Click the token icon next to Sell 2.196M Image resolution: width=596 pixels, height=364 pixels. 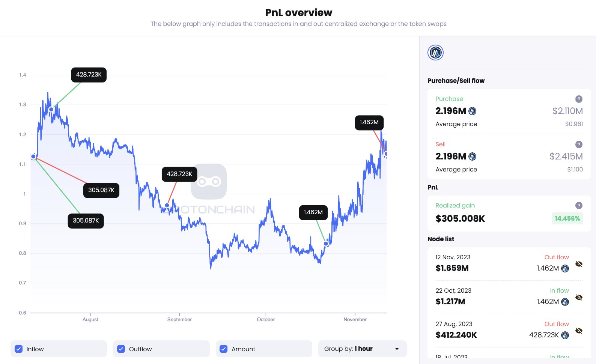[x=473, y=156]
